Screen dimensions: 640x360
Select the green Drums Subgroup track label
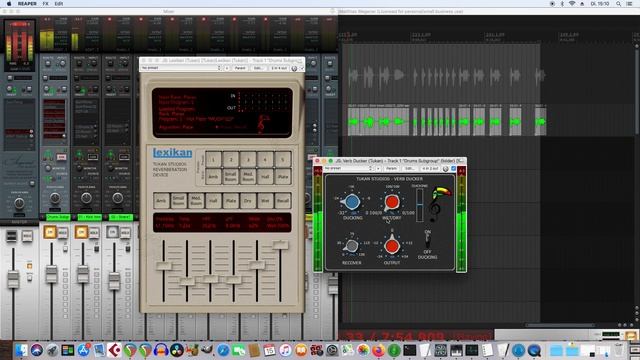pos(58,217)
